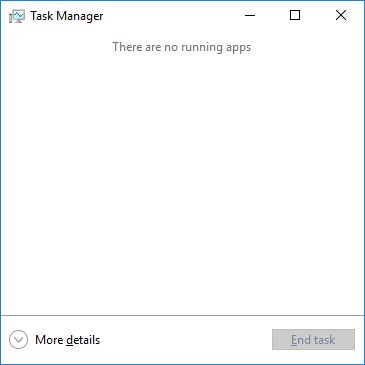Expand the view using the circled chevron icon
Viewport: 365px width, 365px height.
pos(18,340)
